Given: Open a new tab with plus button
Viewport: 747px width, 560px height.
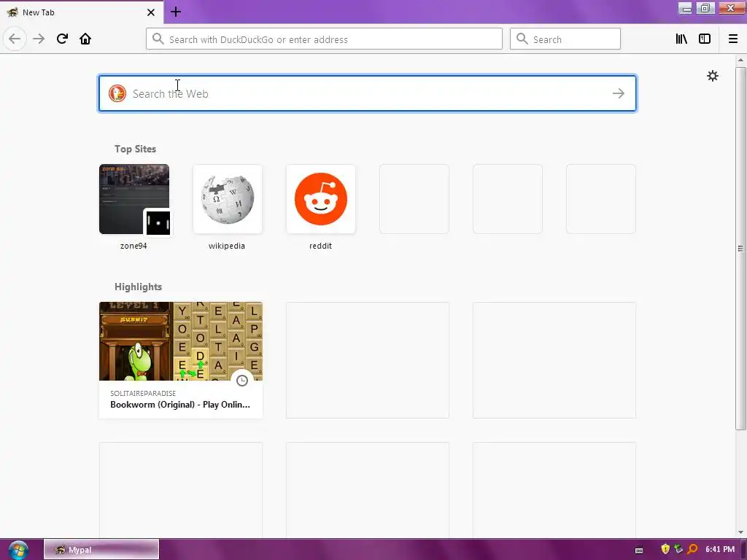Looking at the screenshot, I should (x=176, y=12).
